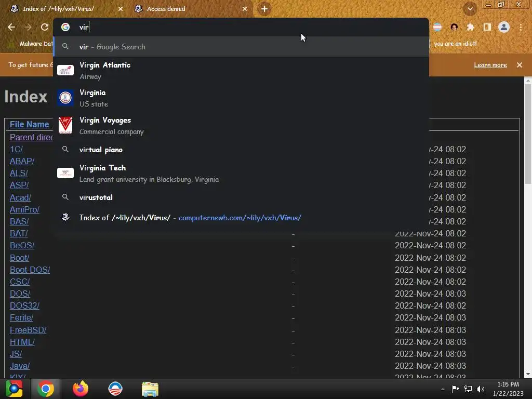The width and height of the screenshot is (532, 399).
Task: Pick the Virgin Voyages suggestion
Action: coord(241,126)
